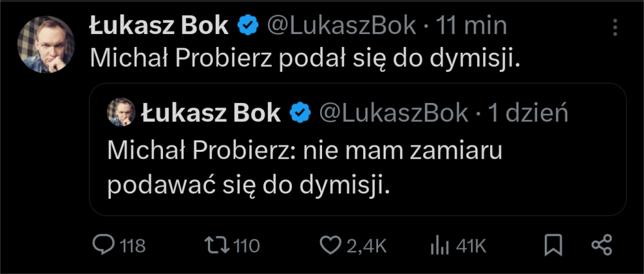Viewport: 644px width, 274px height.
Task: Click the share icon
Action: pos(601,244)
